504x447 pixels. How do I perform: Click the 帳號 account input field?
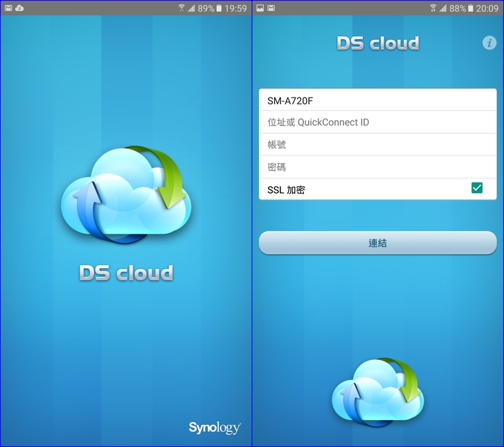click(x=377, y=145)
